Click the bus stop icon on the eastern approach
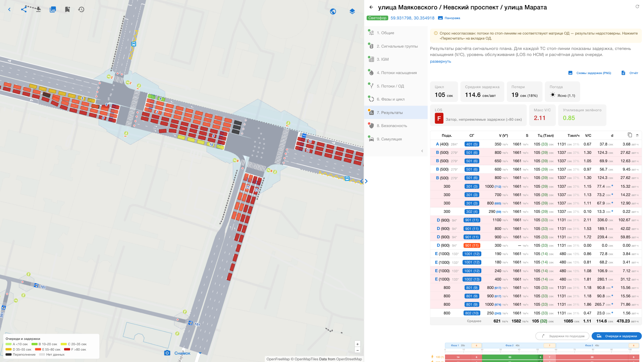The height and width of the screenshot is (362, 644). (347, 179)
